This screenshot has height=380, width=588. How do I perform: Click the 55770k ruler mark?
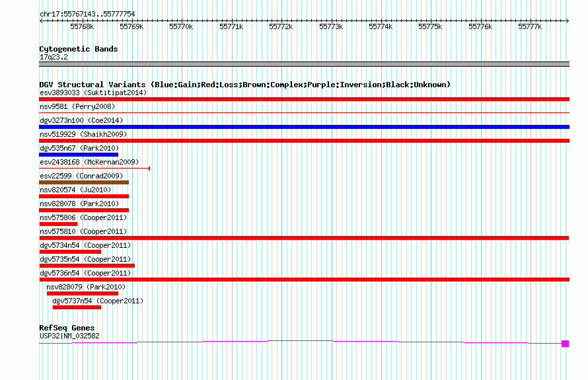(x=181, y=26)
